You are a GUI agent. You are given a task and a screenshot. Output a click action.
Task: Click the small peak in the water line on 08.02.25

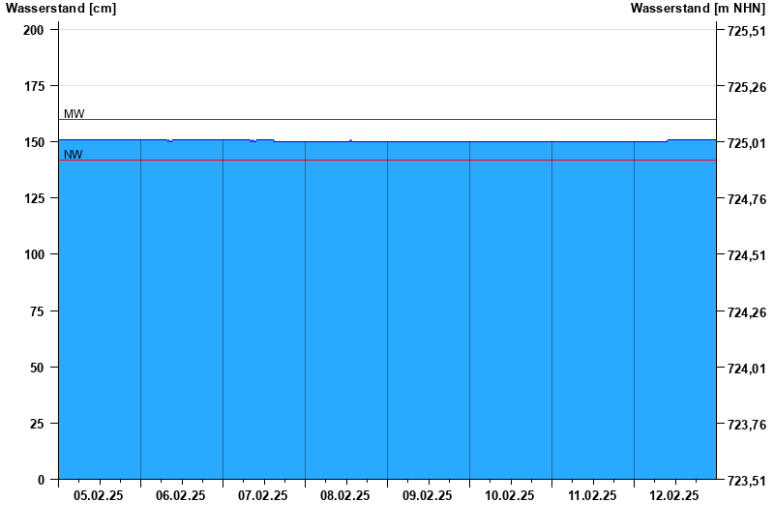click(x=350, y=140)
